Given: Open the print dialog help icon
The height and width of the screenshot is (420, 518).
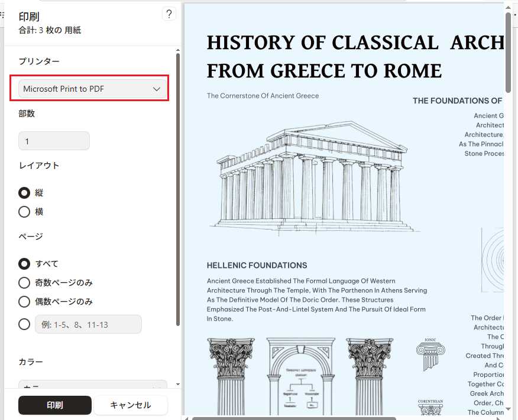Looking at the screenshot, I should coord(169,14).
